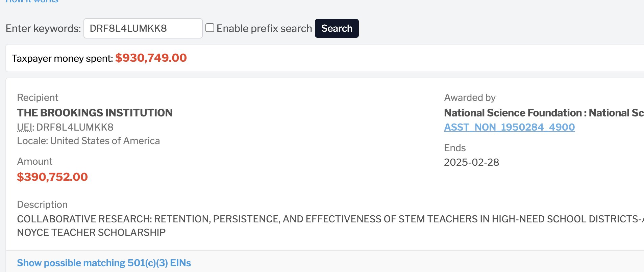Click the partially visible How it works link

32,1
